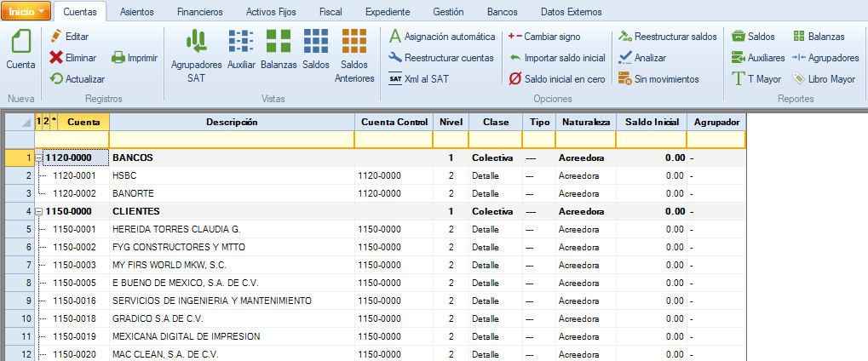Click Asignación automática
Image resolution: width=868 pixels, height=361 pixels.
point(441,37)
